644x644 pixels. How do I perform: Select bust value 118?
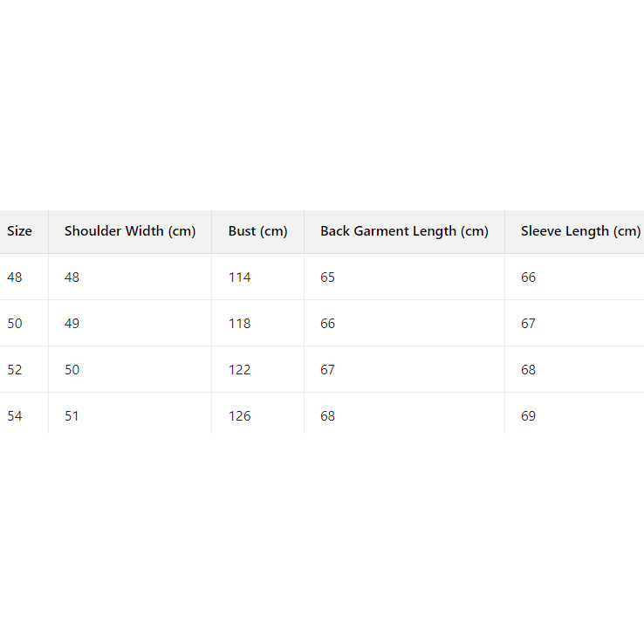(x=240, y=324)
